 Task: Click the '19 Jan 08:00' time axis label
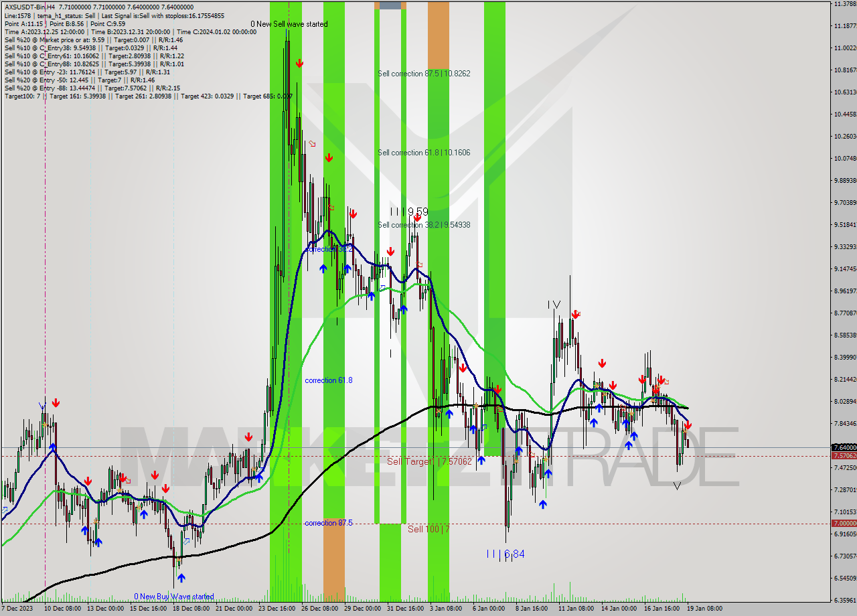(705, 609)
